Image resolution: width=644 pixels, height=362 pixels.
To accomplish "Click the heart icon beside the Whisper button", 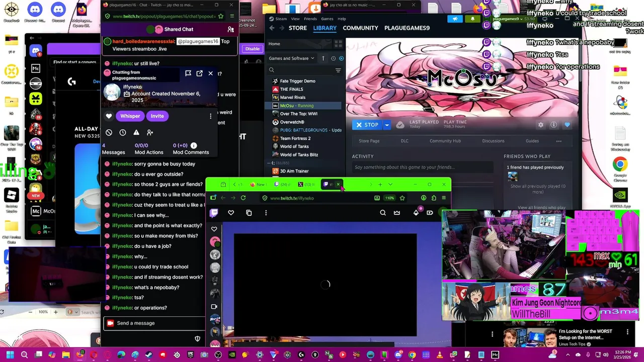I will pyautogui.click(x=109, y=116).
